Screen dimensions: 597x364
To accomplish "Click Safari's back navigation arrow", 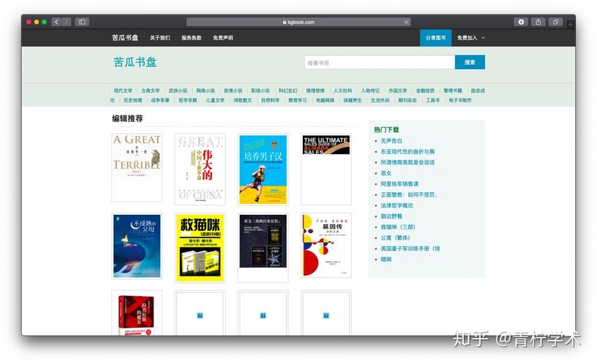I will click(x=57, y=22).
